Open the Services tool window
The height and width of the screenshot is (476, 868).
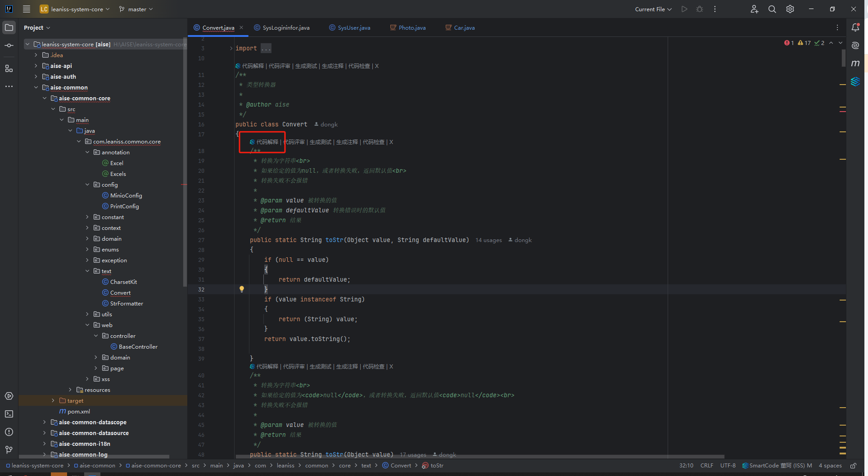(x=9, y=396)
